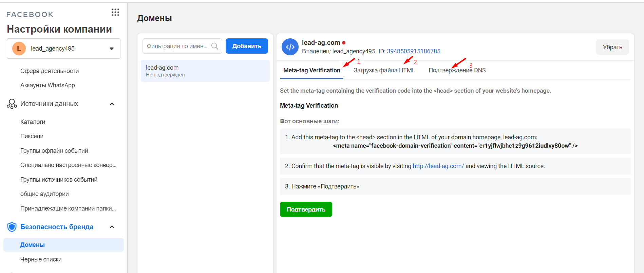
Task: Select Домены in the sidebar
Action: tap(63, 245)
